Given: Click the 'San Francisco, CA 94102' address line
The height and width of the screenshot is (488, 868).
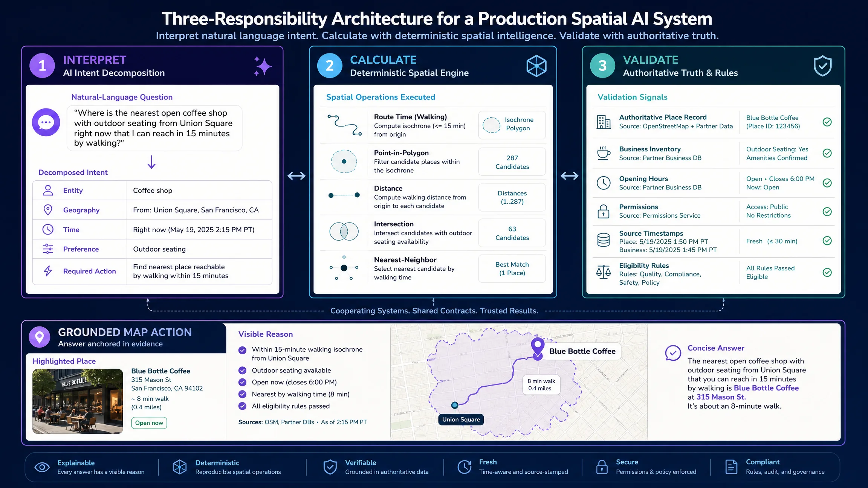Looking at the screenshot, I should [167, 388].
